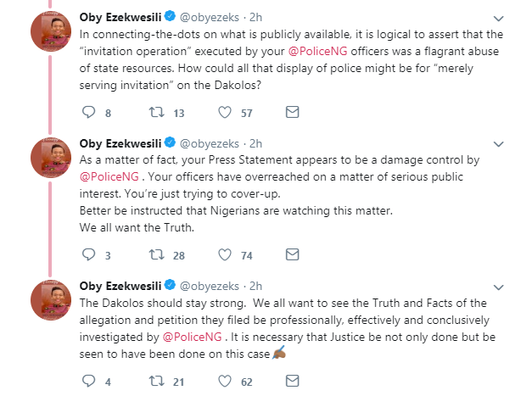Retweet the first tweet with 13 retweets
The image size is (532, 396).
[x=156, y=112]
